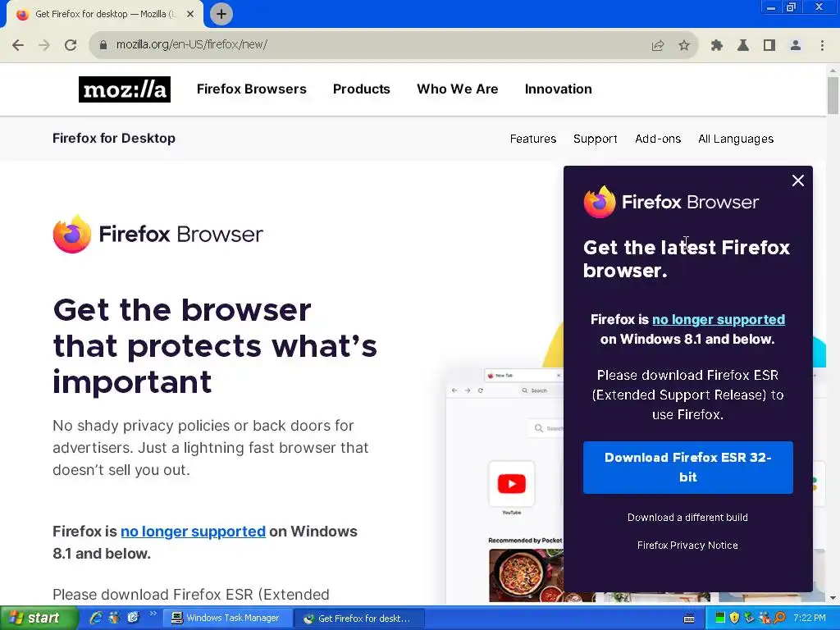Click the address bar URL field
This screenshot has height=630, width=840.
[x=375, y=45]
